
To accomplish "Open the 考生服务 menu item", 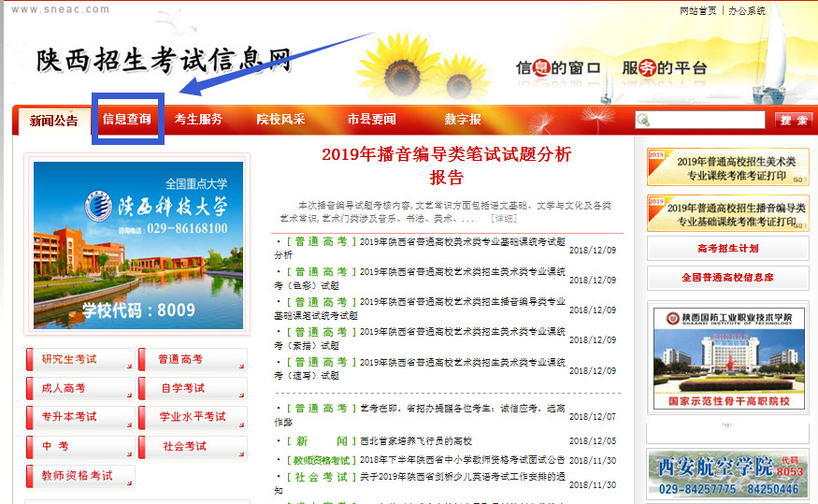I will coord(198,120).
